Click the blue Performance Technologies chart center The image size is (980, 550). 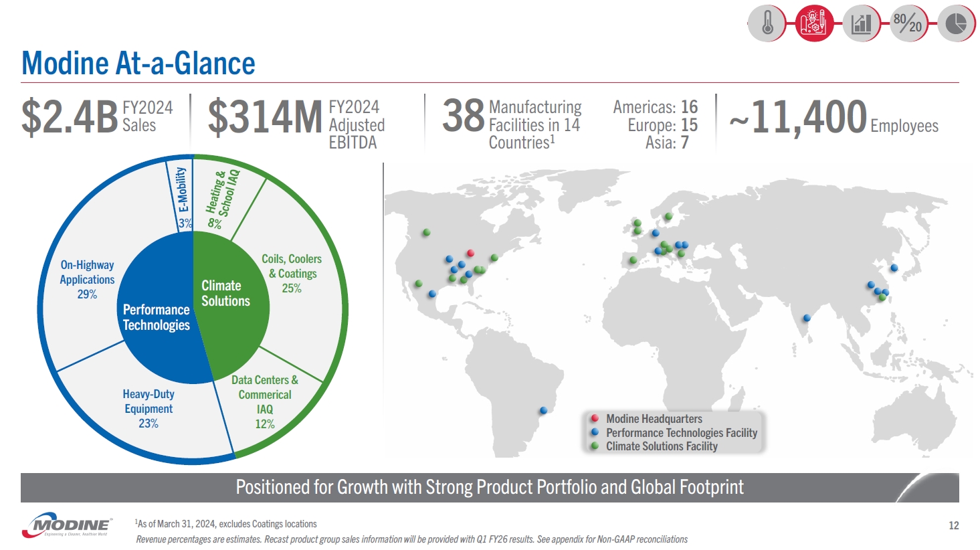click(156, 317)
